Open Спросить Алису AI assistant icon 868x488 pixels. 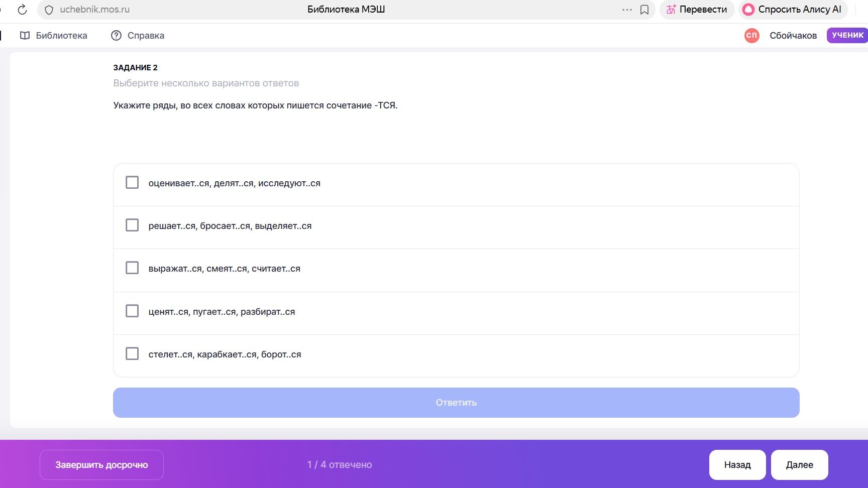[748, 10]
